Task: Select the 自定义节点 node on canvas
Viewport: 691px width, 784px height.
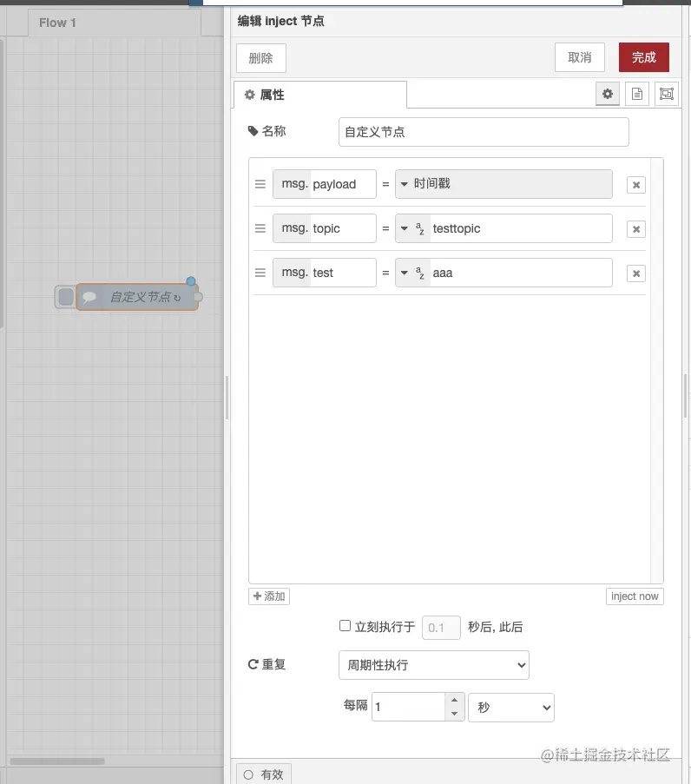Action: (x=137, y=297)
